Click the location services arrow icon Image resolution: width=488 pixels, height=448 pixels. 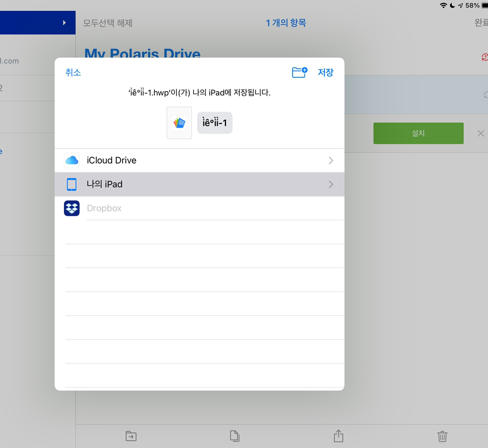pyautogui.click(x=461, y=6)
